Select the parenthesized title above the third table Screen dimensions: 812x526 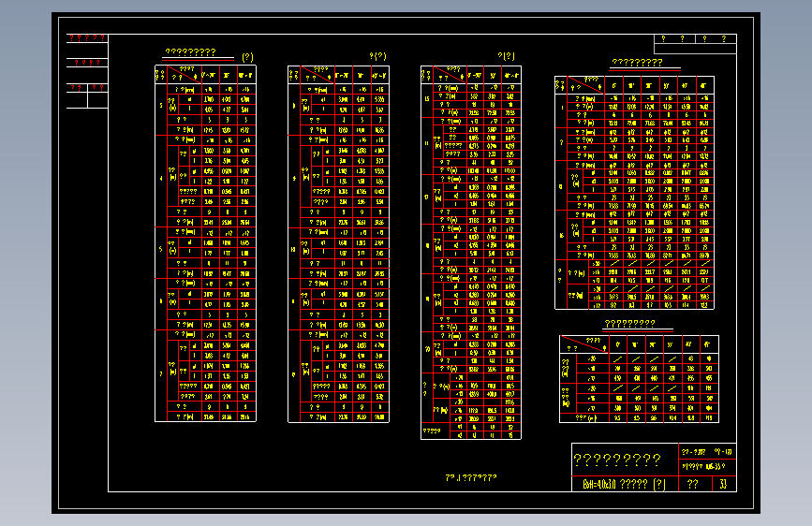[506, 55]
